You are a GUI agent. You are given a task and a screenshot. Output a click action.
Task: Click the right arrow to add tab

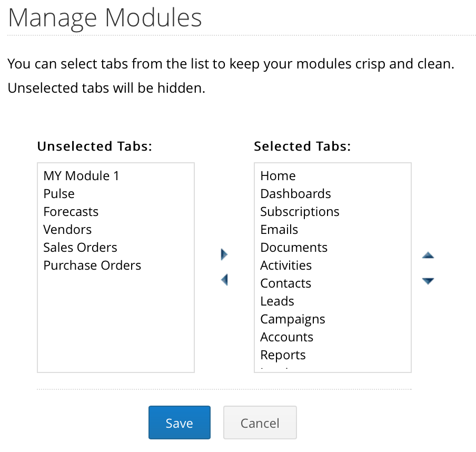pyautogui.click(x=224, y=255)
